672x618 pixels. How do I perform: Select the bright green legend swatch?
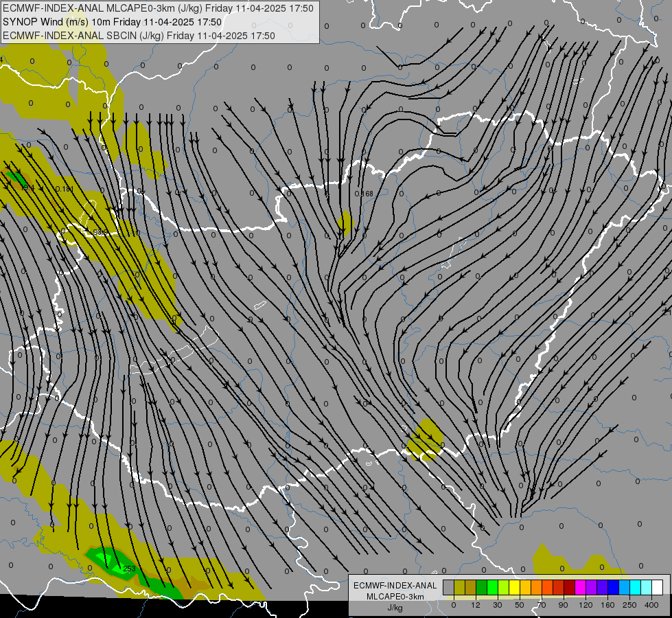492,588
